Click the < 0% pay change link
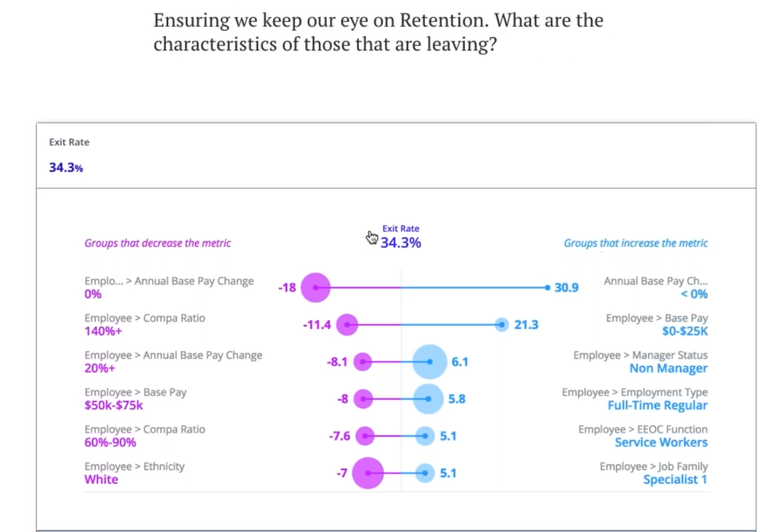Screen dimensions: 762x532 tap(694, 294)
